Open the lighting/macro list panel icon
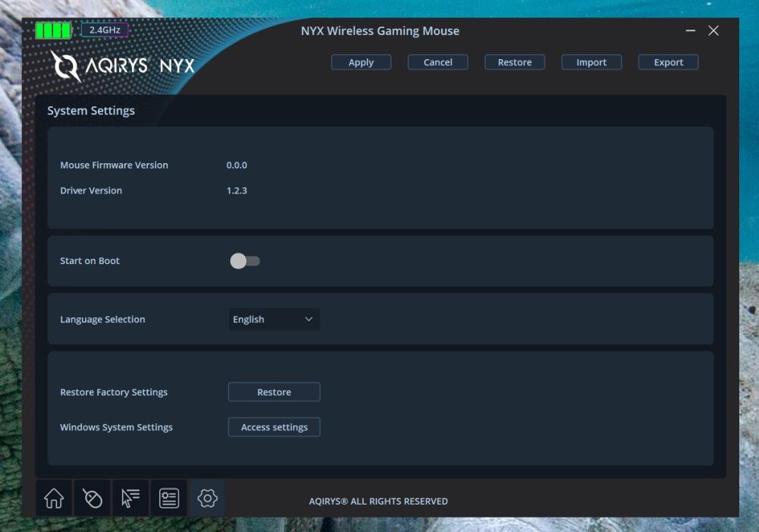This screenshot has height=532, width=759. 168,499
